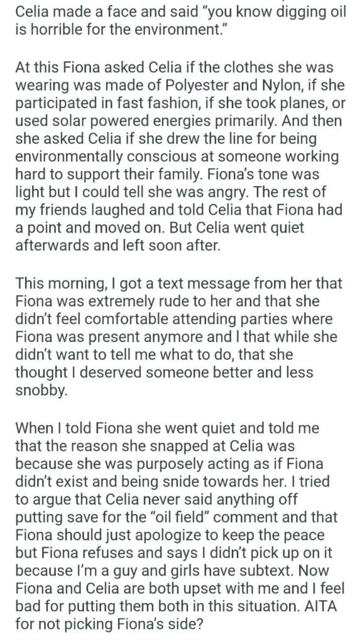Click the word "snobby."

pyautogui.click(x=41, y=391)
